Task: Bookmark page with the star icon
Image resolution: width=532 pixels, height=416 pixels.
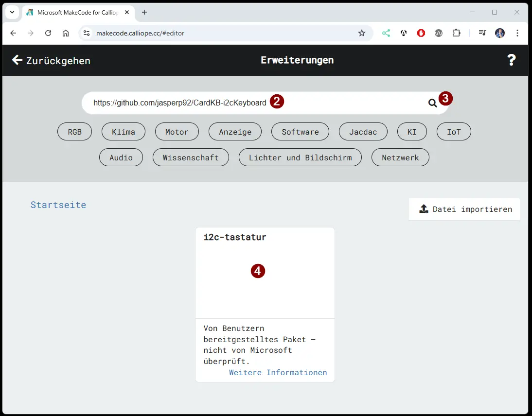Action: [361, 33]
